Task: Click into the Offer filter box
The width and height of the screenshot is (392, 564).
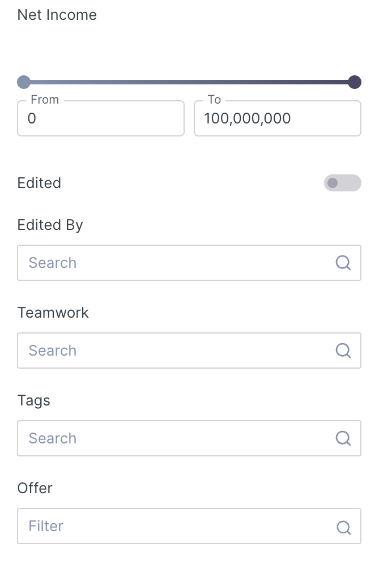Action: coord(176,526)
